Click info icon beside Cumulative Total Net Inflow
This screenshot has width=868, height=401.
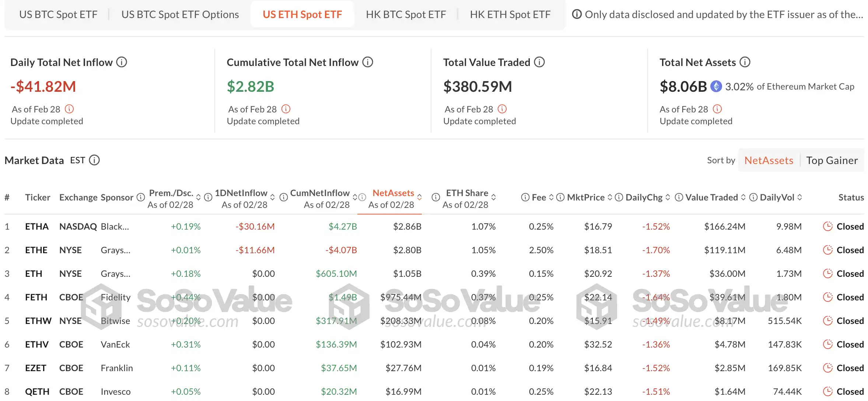[367, 62]
